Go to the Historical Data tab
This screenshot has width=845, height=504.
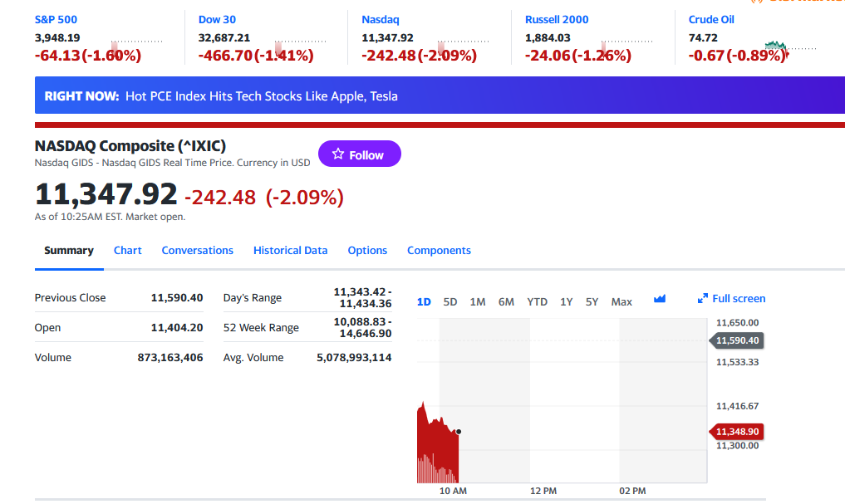pos(291,251)
